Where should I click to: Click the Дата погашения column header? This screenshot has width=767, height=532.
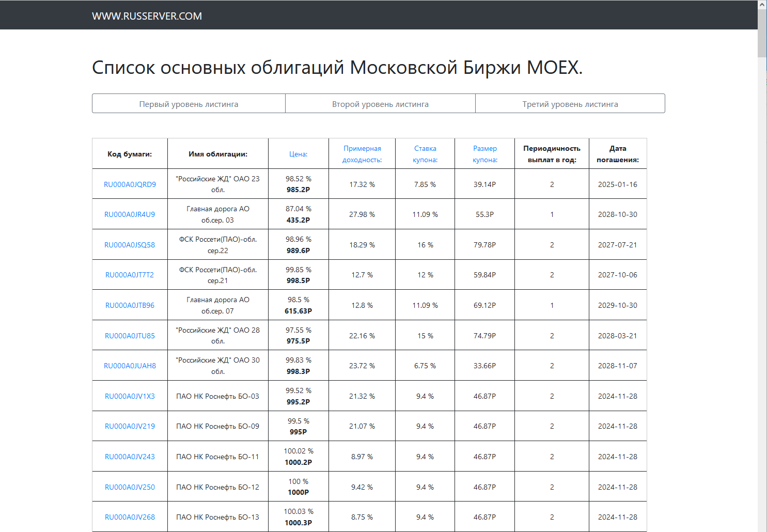(618, 154)
